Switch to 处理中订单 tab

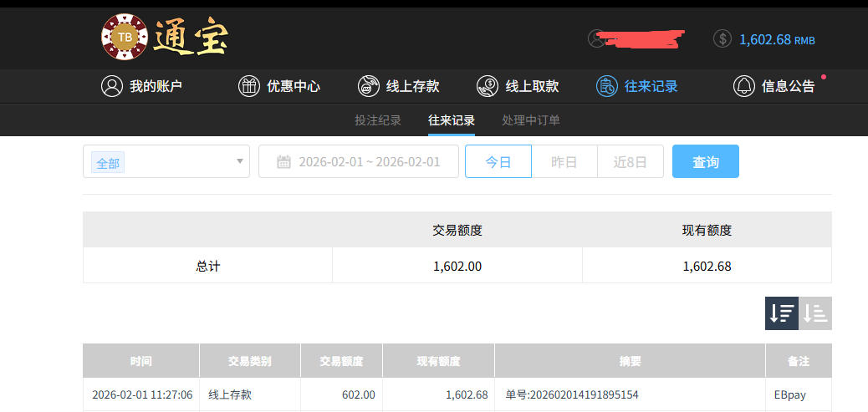[531, 120]
